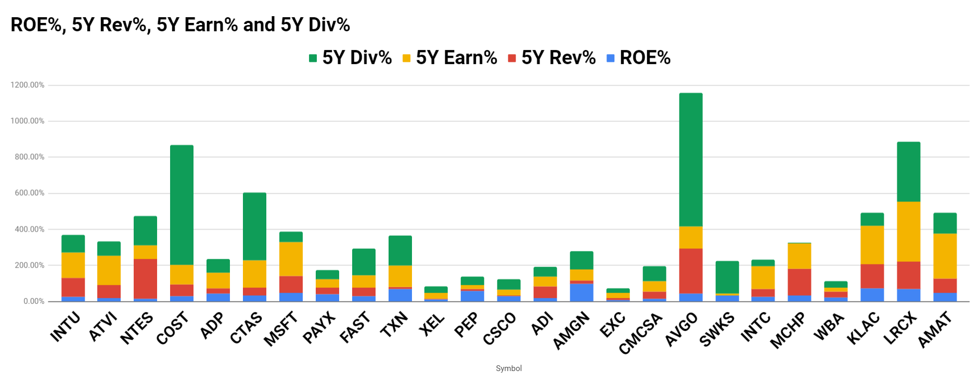Click the PEP axis label
The image size is (980, 382).
point(467,325)
